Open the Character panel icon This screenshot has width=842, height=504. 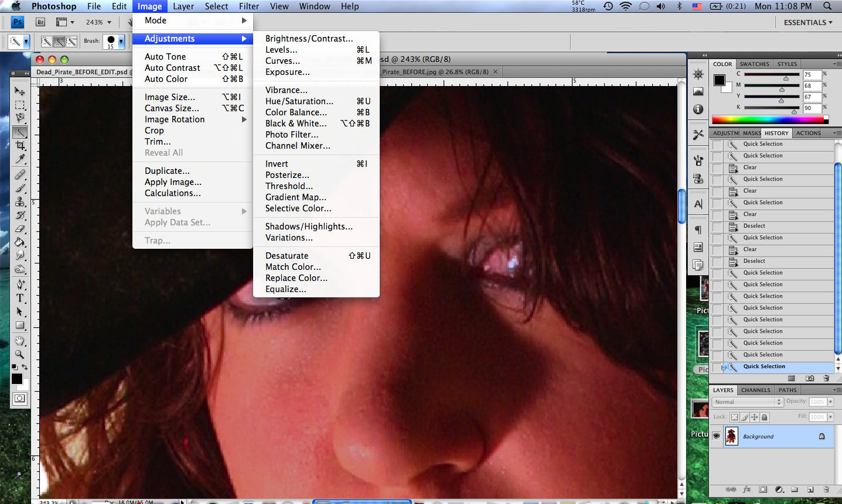(x=698, y=204)
